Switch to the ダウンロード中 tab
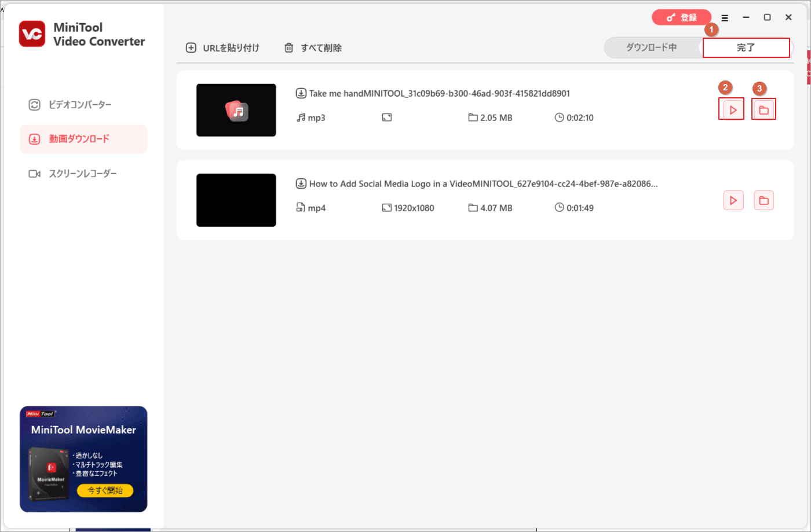The width and height of the screenshot is (811, 532). pyautogui.click(x=651, y=47)
